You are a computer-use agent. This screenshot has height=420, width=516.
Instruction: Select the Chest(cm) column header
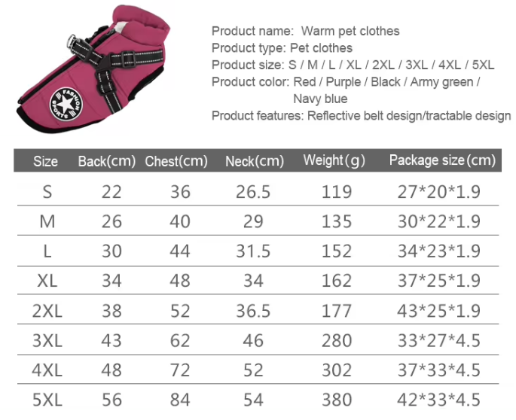pos(176,161)
